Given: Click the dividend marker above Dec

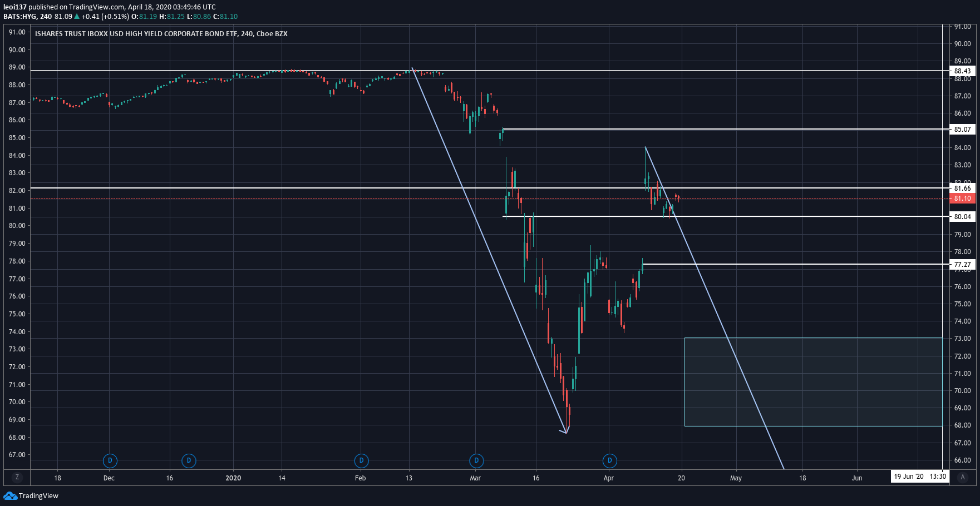Looking at the screenshot, I should [110, 460].
